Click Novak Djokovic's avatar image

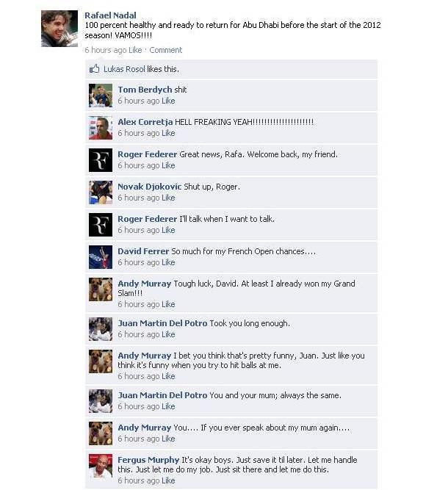tap(101, 192)
